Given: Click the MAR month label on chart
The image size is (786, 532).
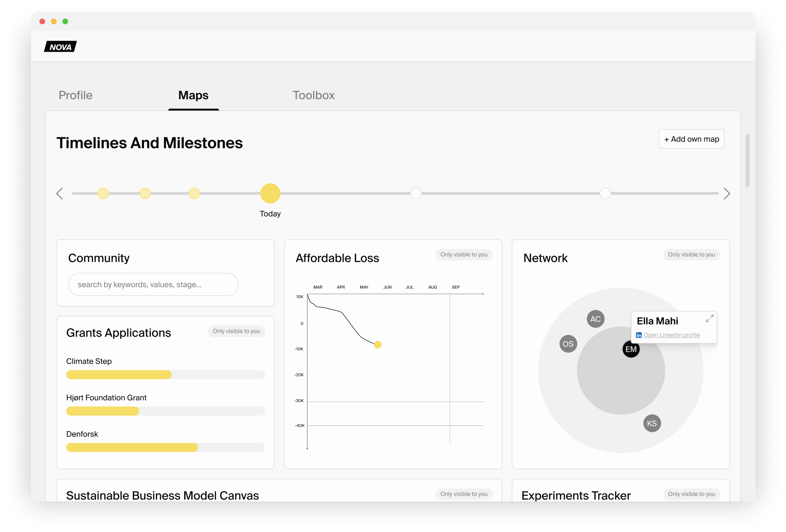Looking at the screenshot, I should (318, 287).
